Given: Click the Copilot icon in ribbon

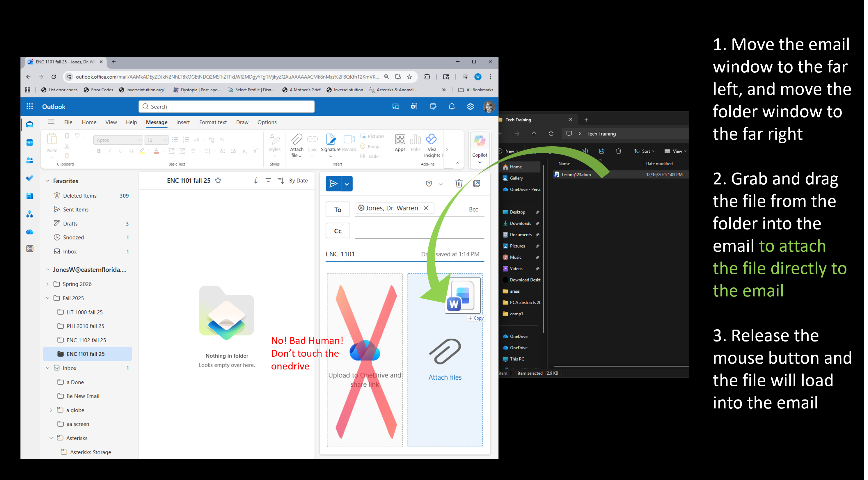Looking at the screenshot, I should (479, 141).
